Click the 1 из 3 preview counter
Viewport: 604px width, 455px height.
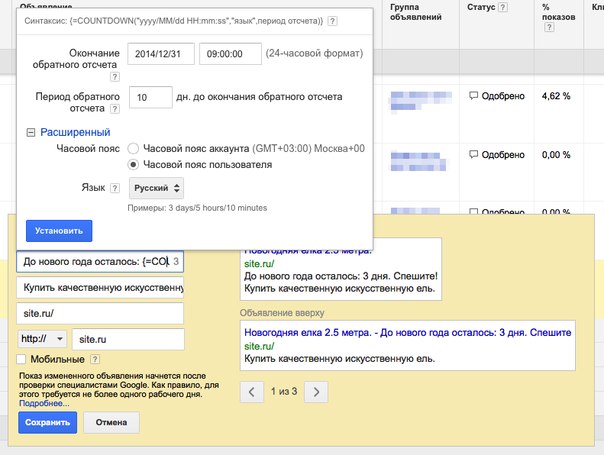(x=284, y=391)
